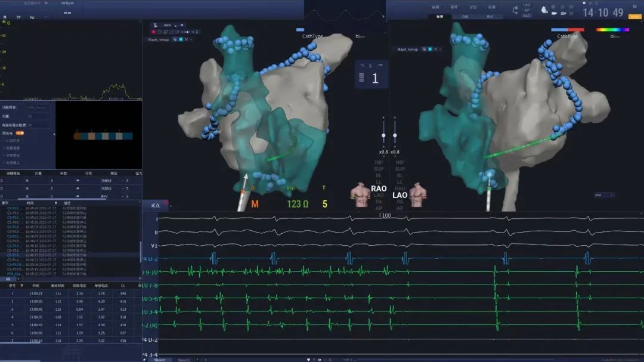This screenshot has width=644, height=362.
Task: Click the ±100 scale value above the ECG
Action: click(385, 215)
